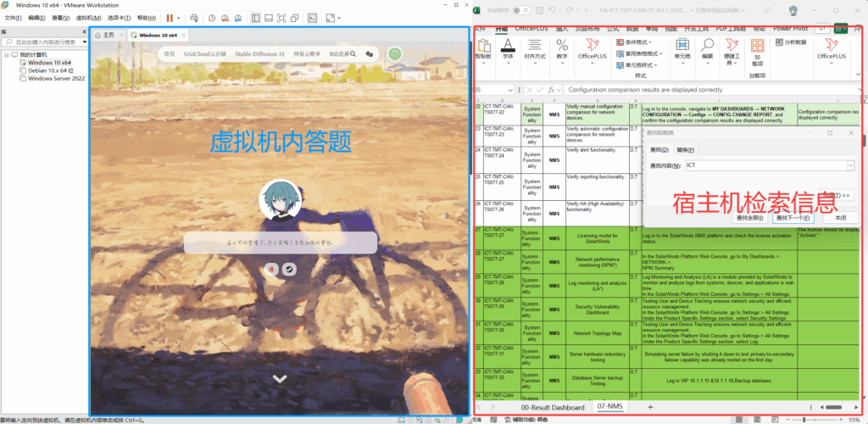
Task: Open the find content ICT combo box dropdown
Action: 850,165
